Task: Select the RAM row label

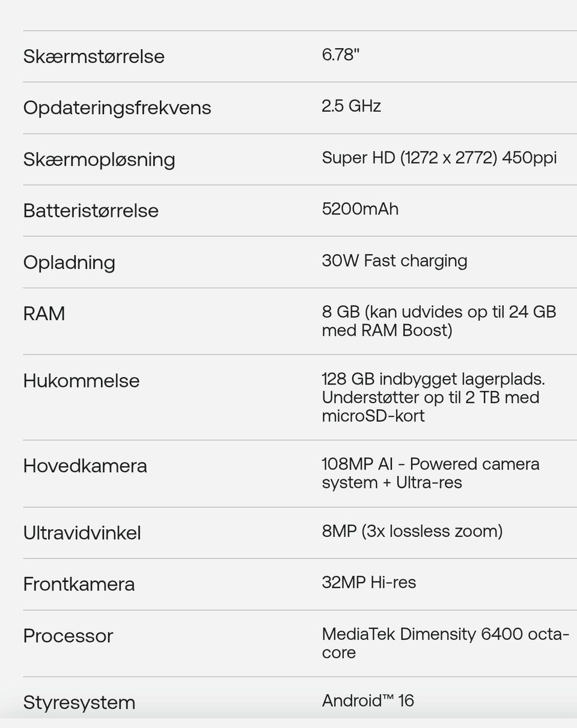Action: coord(44,314)
